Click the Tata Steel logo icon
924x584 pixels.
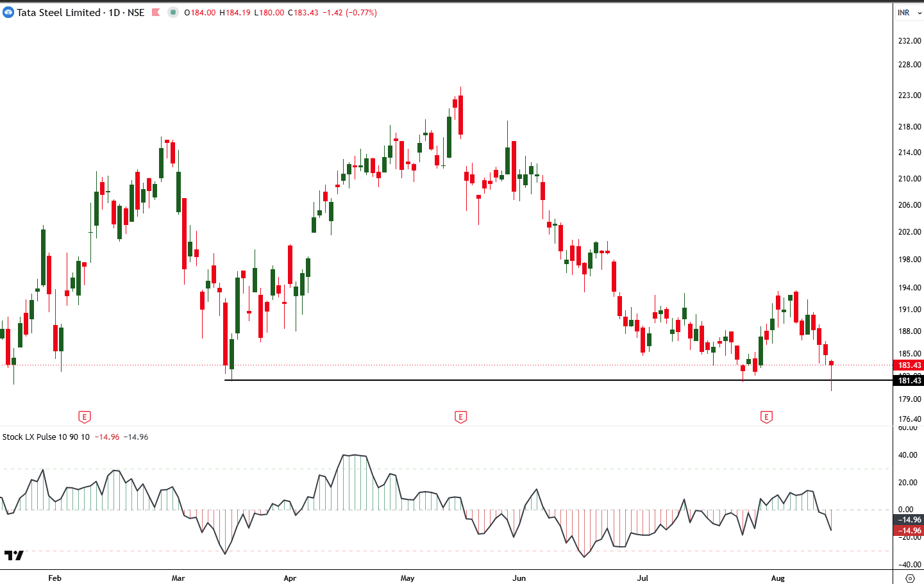(x=8, y=12)
